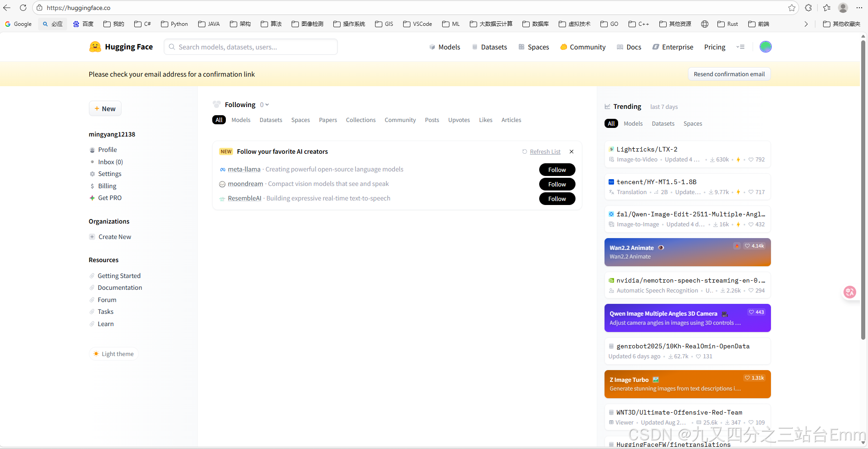Open Datasets in top navigation

489,47
